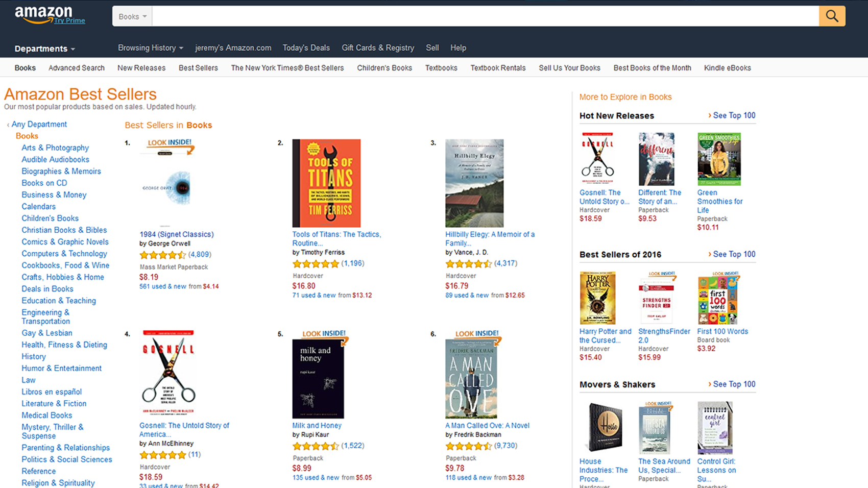This screenshot has width=868, height=488.
Task: Open the A Man Called Ove cover
Action: coord(471,379)
